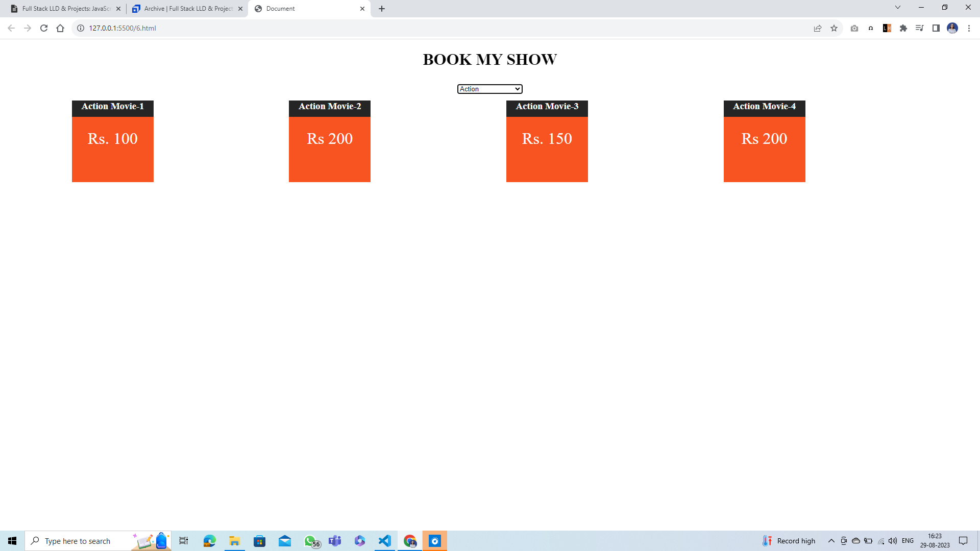Screen dimensions: 980x551
Task: Open the orange recorder app in taskbar
Action: coord(435,541)
